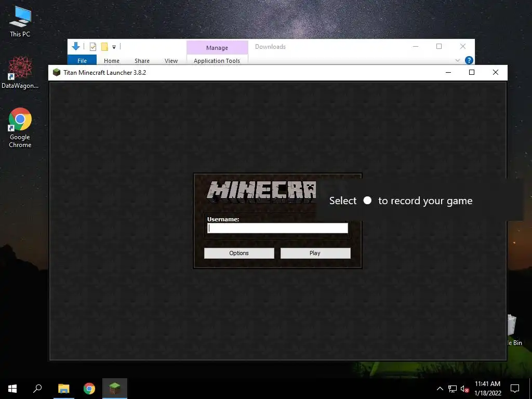
Task: Switch to File Explorer in taskbar
Action: coord(63,389)
